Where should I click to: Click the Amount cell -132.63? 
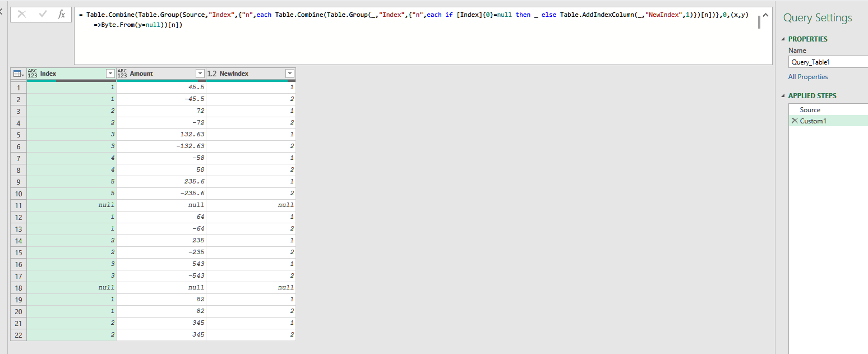(x=161, y=146)
